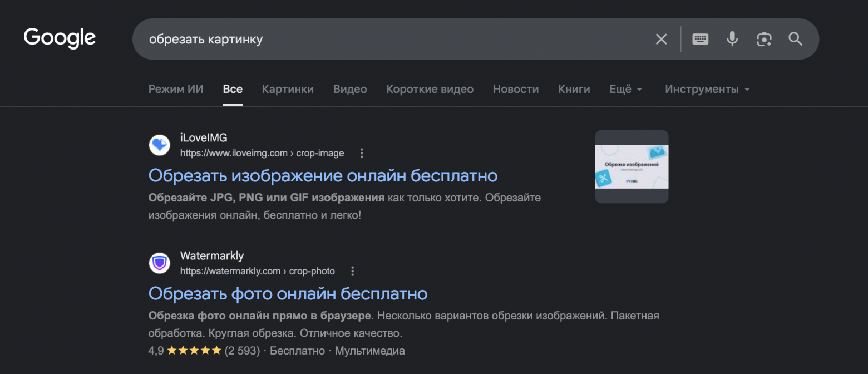Open the Короткие видео tab
This screenshot has width=868, height=374.
[430, 89]
